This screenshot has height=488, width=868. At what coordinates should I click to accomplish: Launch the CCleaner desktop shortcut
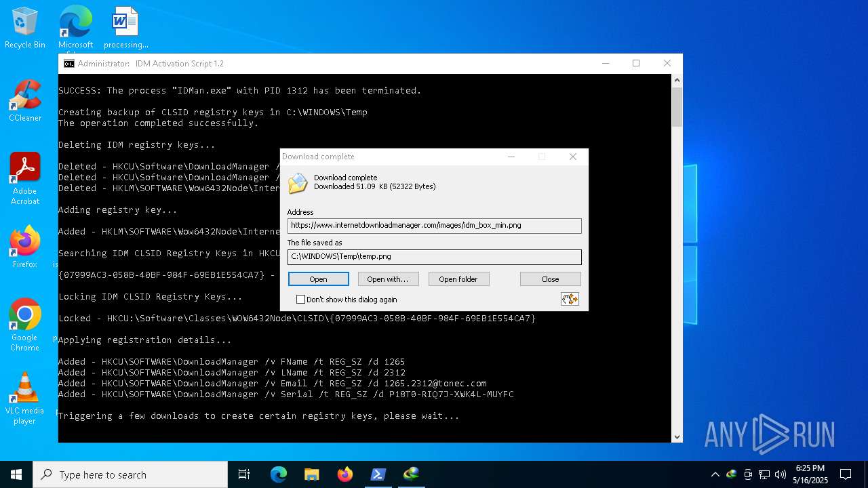point(25,101)
